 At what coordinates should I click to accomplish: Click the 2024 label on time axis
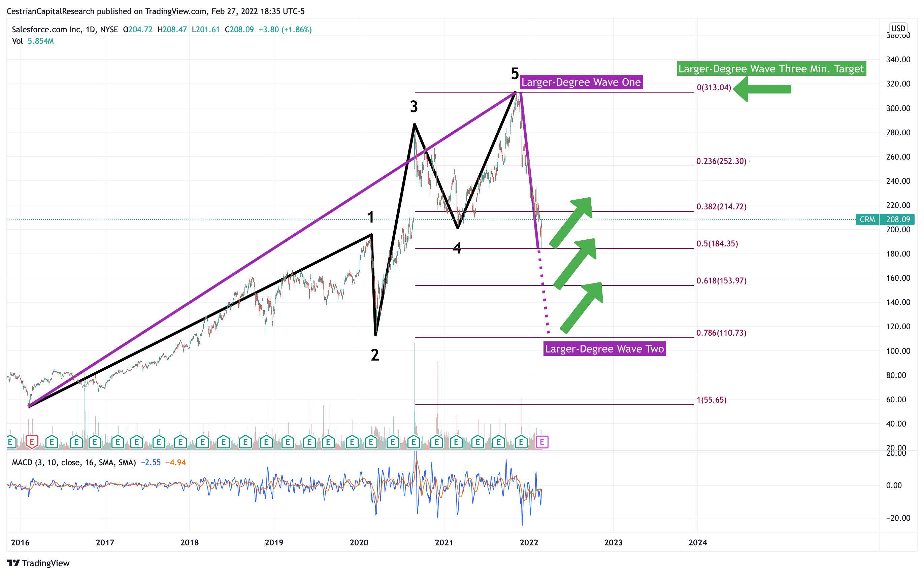click(x=698, y=543)
